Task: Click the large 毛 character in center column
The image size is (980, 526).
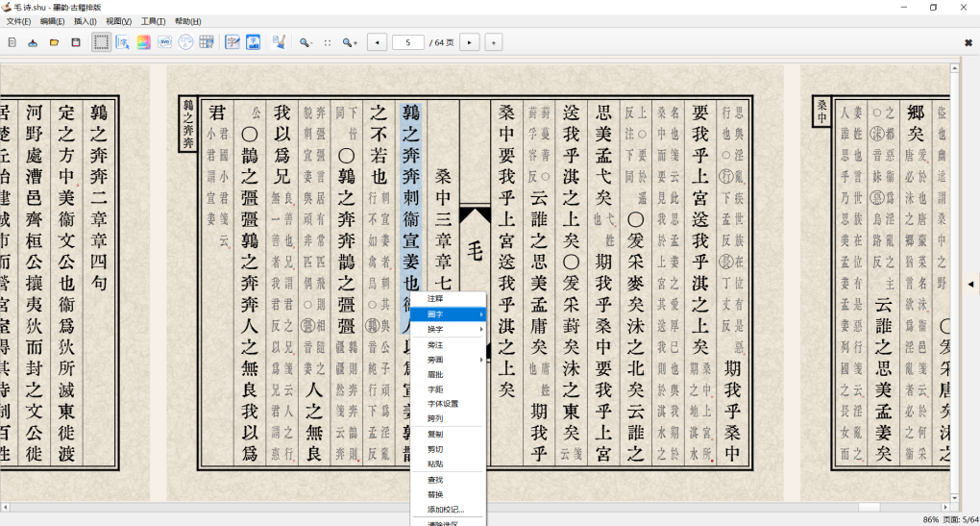Action: pyautogui.click(x=475, y=251)
